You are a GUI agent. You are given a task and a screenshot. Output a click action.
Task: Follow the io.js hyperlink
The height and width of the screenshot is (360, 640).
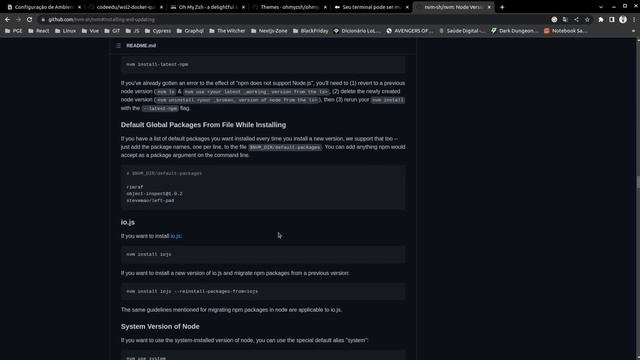pyautogui.click(x=176, y=236)
